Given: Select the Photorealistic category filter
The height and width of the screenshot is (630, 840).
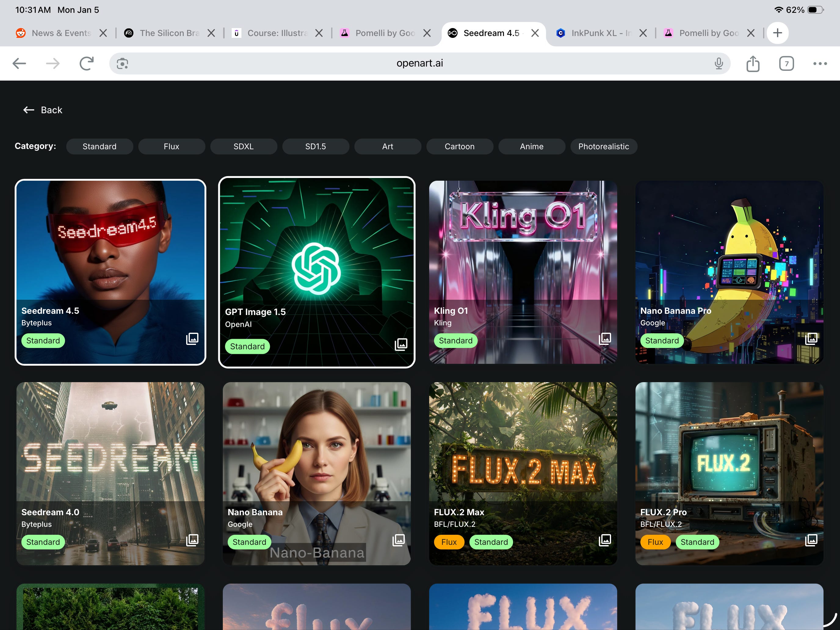Looking at the screenshot, I should tap(603, 147).
